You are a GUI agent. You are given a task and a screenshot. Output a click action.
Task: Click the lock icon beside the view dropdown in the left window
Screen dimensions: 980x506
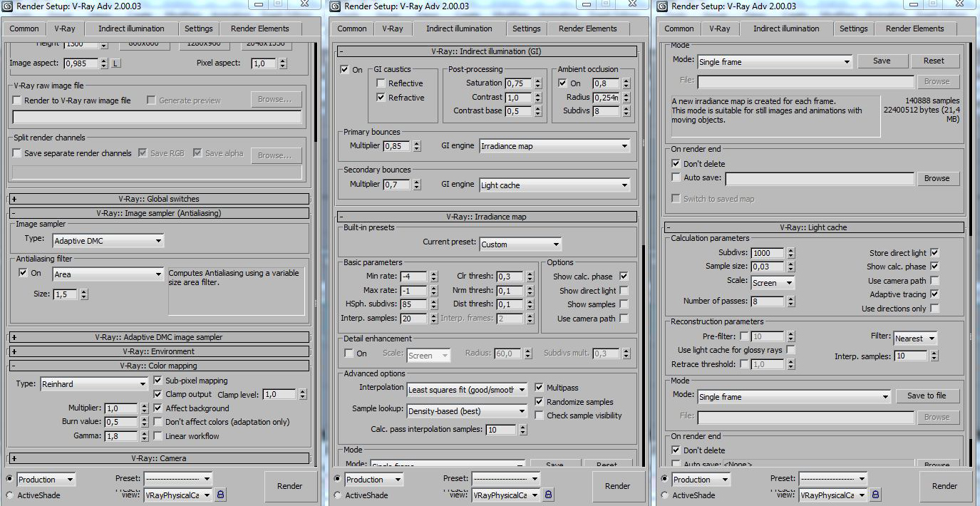pos(221,495)
